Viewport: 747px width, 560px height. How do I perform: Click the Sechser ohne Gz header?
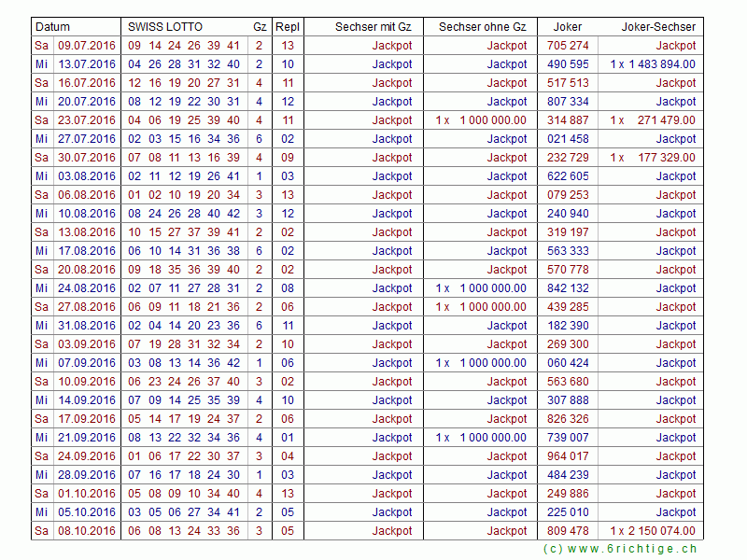click(482, 27)
